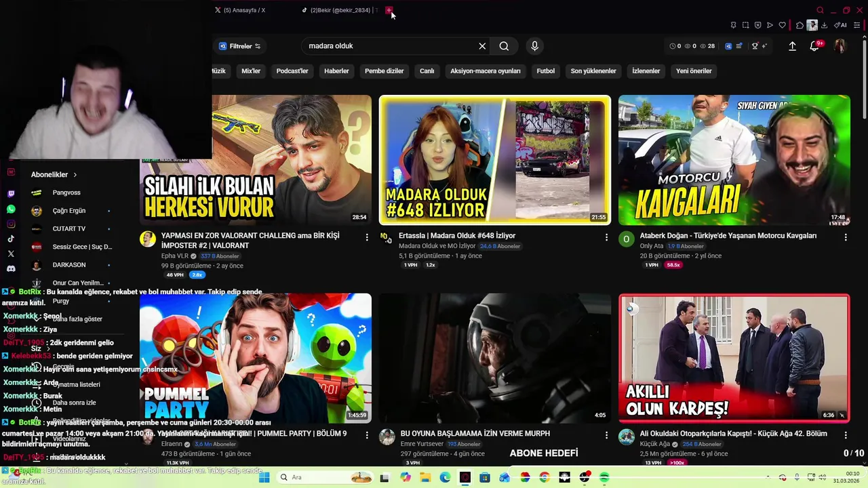Open extensions cube icon in toolbar
The height and width of the screenshot is (488, 868).
(x=800, y=25)
